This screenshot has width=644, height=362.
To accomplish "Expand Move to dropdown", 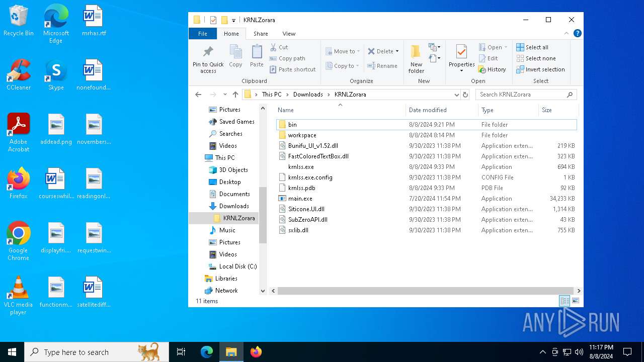I will [359, 51].
